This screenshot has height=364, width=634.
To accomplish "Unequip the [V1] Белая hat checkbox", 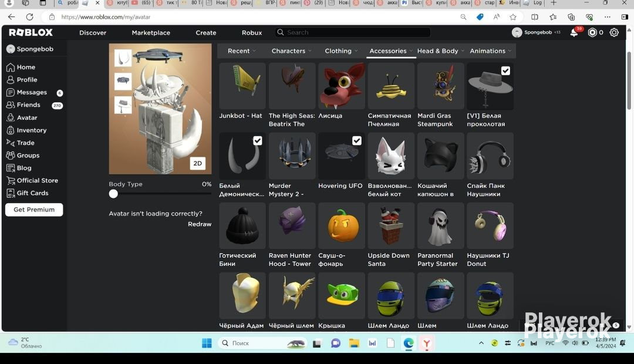I will 505,71.
